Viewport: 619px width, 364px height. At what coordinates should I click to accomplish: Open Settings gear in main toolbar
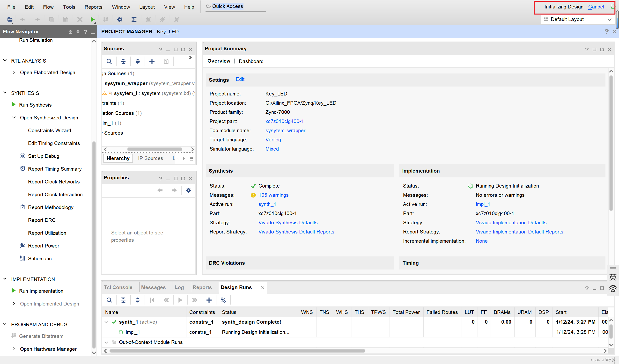(x=120, y=19)
